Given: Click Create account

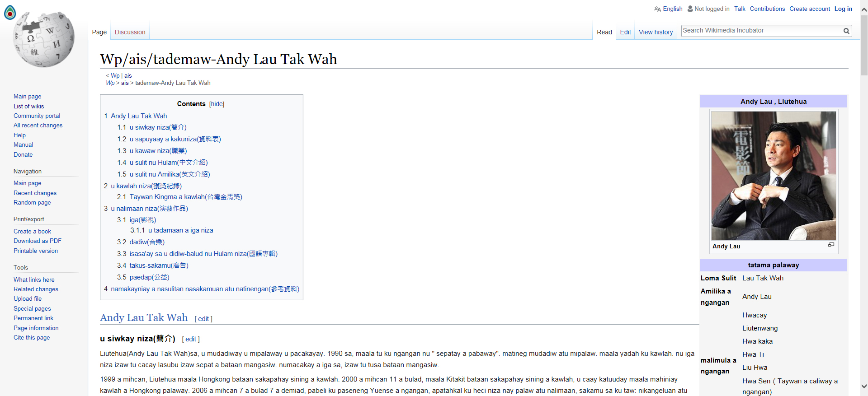Looking at the screenshot, I should pyautogui.click(x=810, y=9).
